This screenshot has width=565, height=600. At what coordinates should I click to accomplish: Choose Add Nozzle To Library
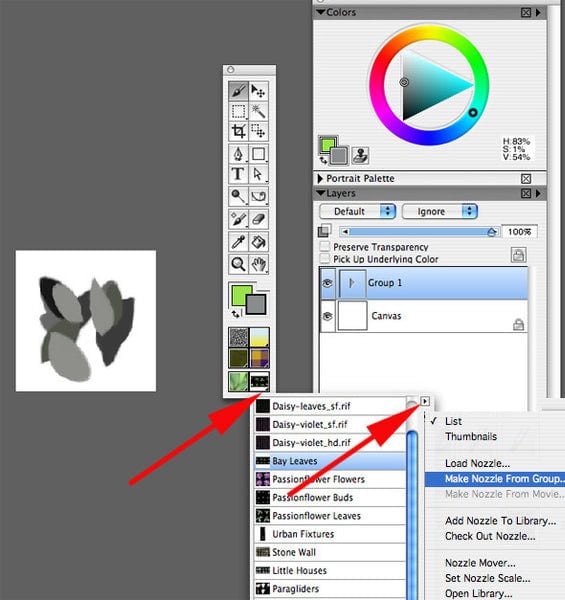click(500, 521)
